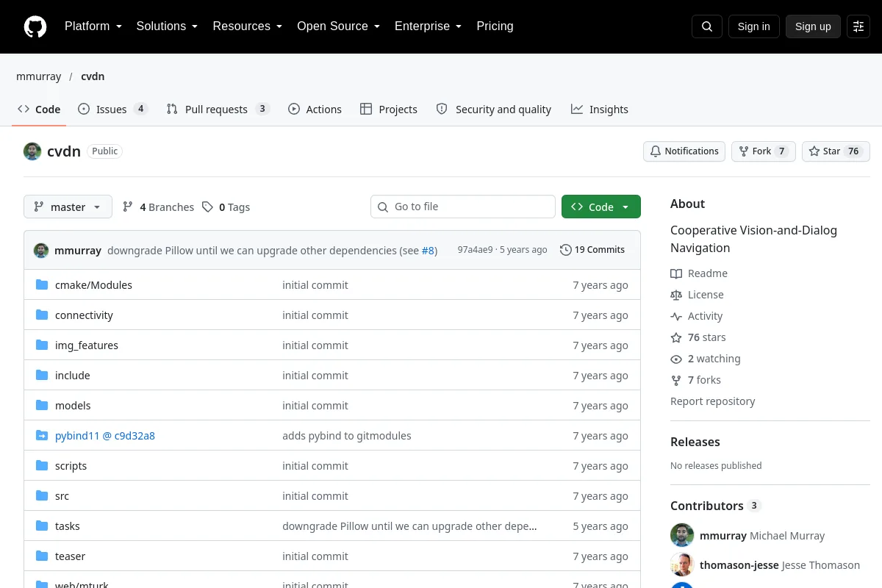
Task: Click the Notifications bell button
Action: 684,151
